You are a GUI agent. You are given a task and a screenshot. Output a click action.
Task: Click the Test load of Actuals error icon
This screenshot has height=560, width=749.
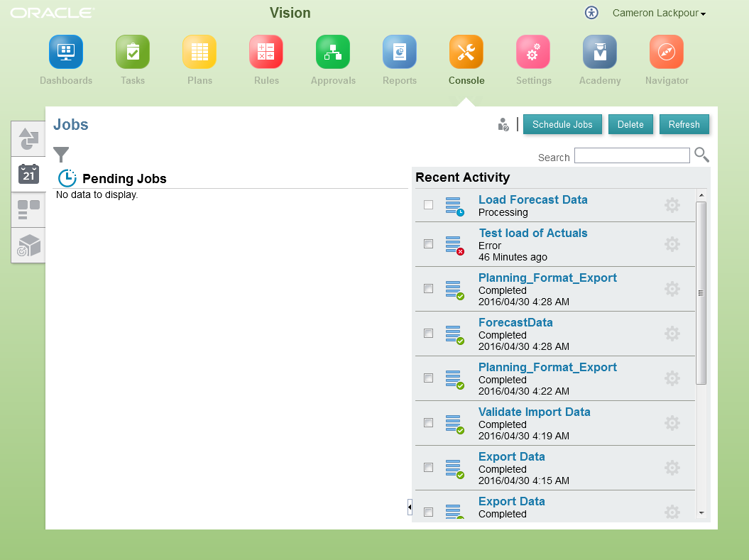(x=455, y=246)
